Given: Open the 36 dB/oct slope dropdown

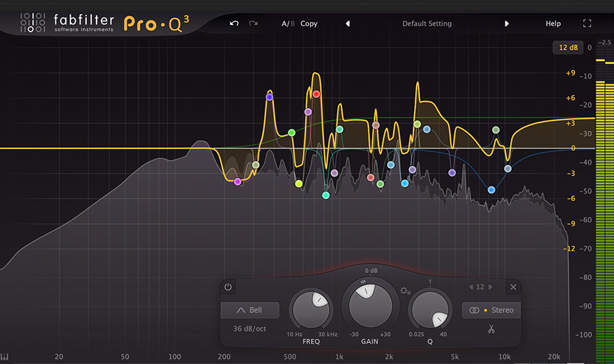Looking at the screenshot, I should (x=249, y=329).
